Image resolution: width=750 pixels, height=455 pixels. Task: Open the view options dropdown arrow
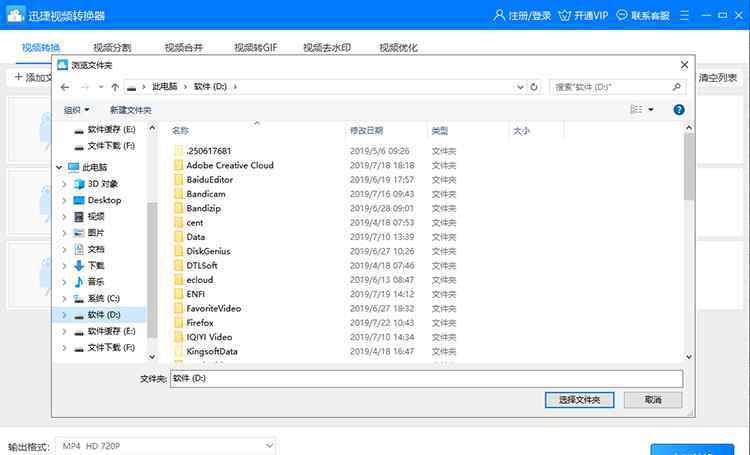coord(651,110)
